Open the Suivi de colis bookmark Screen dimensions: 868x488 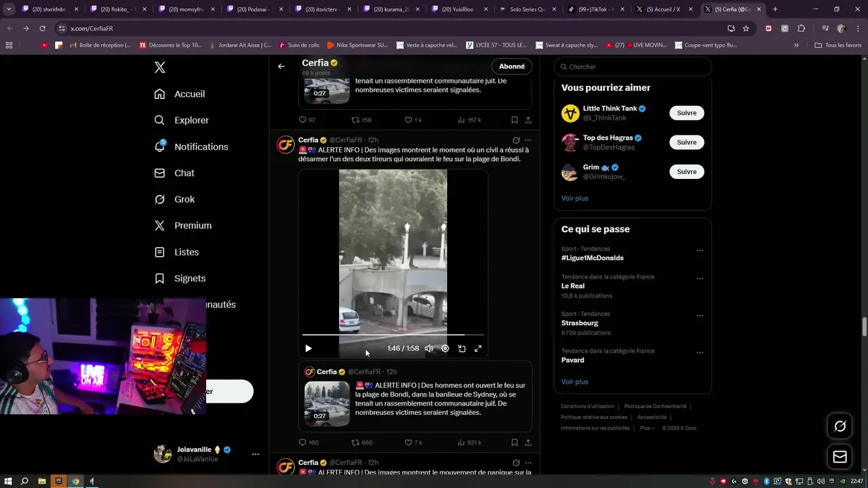[x=299, y=45]
